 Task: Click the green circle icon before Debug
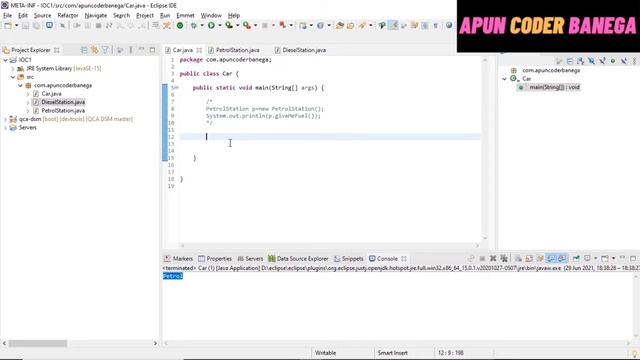click(x=180, y=25)
